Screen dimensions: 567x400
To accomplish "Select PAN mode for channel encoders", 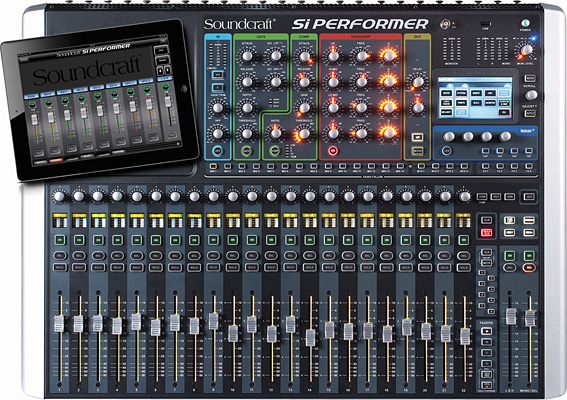I will [510, 197].
